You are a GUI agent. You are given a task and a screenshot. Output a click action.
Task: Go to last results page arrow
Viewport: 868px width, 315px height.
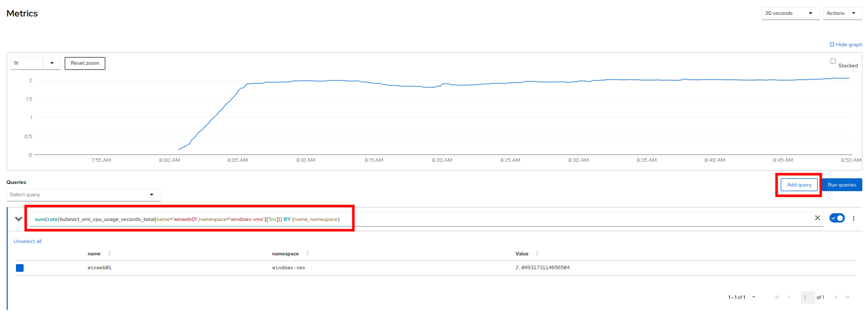[x=847, y=297]
